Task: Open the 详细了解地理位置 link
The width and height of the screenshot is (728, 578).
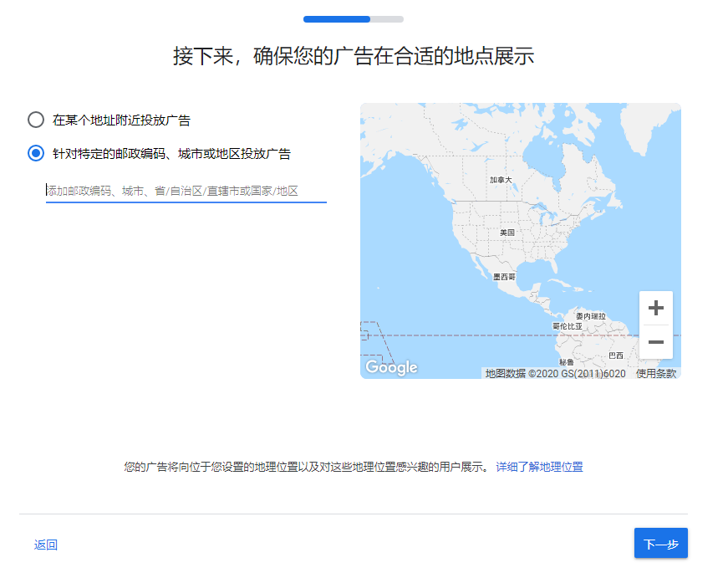Action: pyautogui.click(x=539, y=467)
